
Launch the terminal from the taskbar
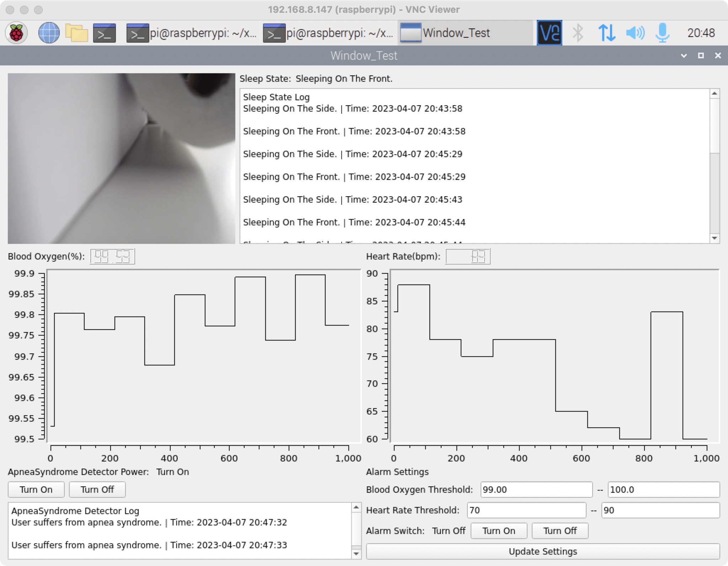(x=105, y=33)
